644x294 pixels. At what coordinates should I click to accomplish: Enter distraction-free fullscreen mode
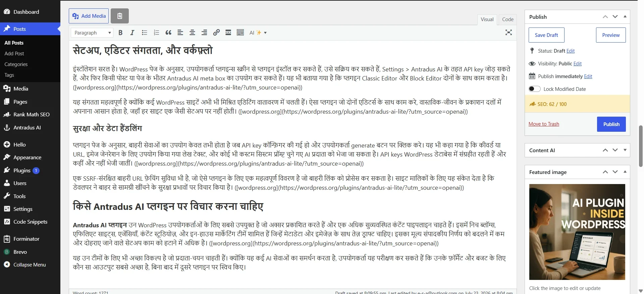[x=508, y=33]
